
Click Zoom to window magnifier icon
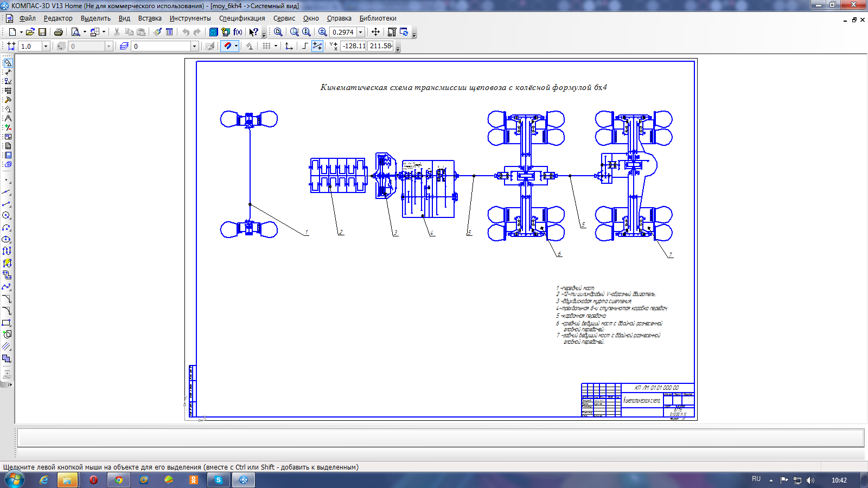click(x=295, y=32)
